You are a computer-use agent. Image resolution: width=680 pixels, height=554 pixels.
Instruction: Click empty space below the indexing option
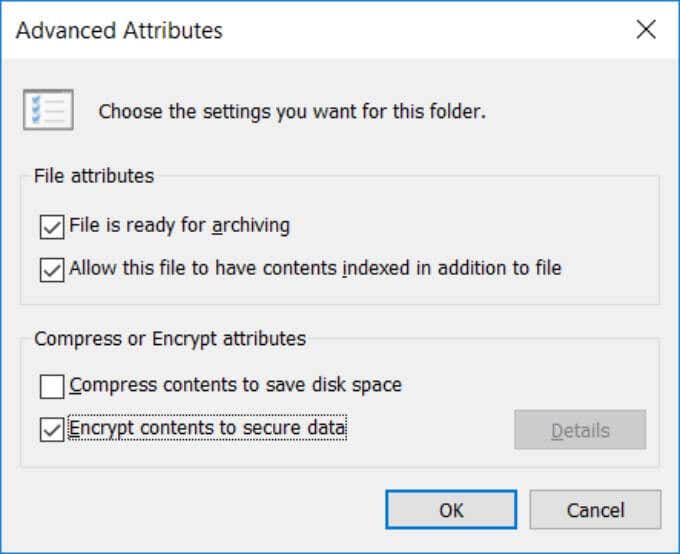tap(340, 292)
